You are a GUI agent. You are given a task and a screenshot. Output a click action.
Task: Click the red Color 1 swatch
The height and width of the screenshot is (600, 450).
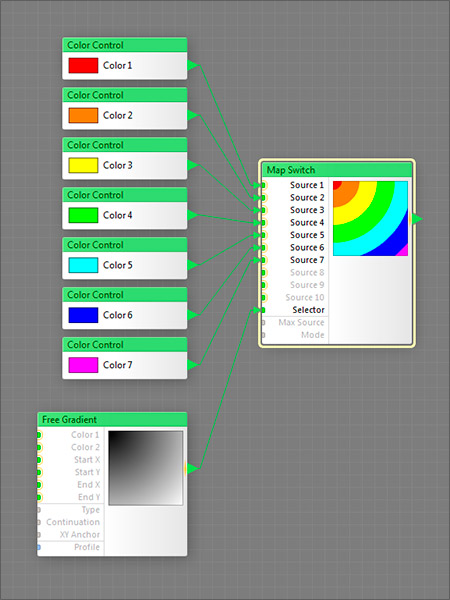pyautogui.click(x=83, y=65)
